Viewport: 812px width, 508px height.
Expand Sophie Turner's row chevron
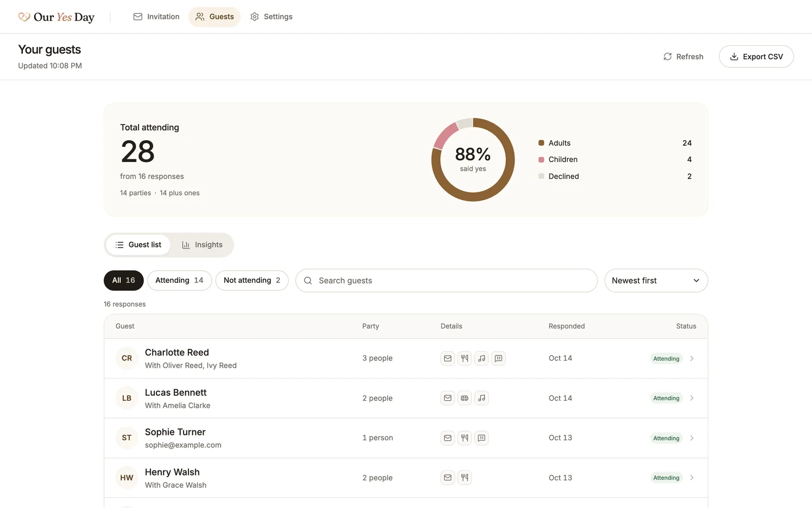pos(692,438)
